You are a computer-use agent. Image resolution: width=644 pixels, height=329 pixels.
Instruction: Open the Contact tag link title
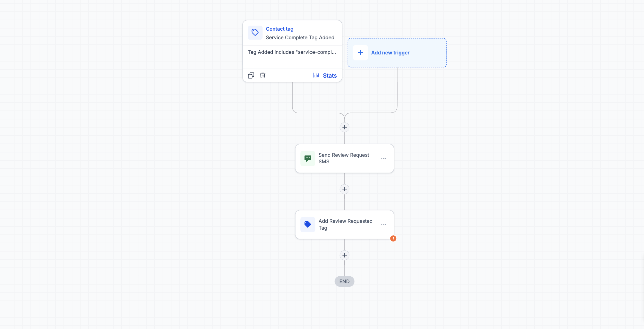click(279, 29)
